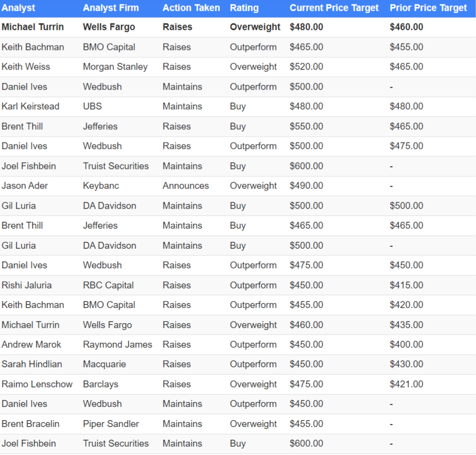476x455 pixels.
Task: Click the $430.00 prior price target
Action: [406, 364]
